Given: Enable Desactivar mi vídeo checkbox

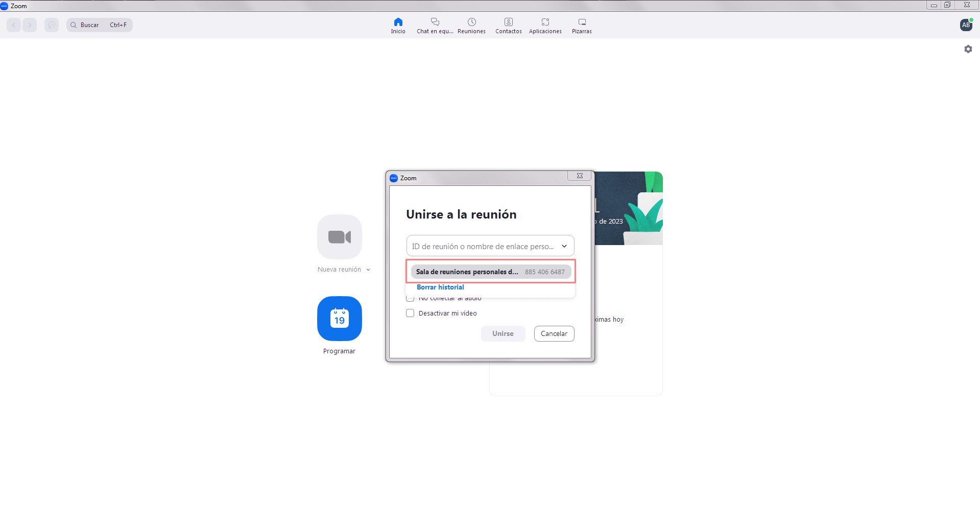Looking at the screenshot, I should 410,313.
